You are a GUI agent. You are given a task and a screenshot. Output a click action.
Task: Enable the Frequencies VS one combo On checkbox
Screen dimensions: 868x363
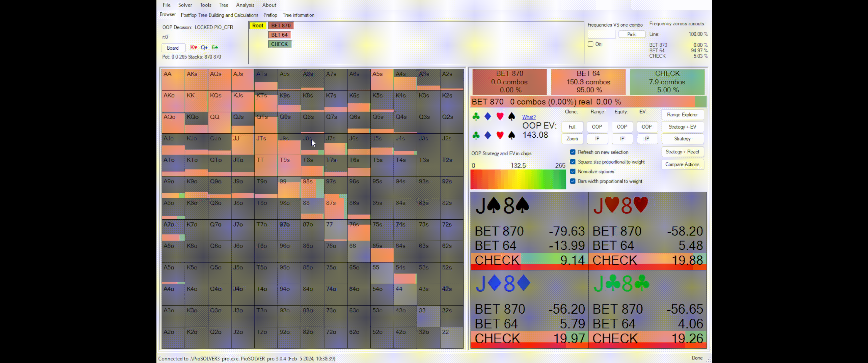(x=590, y=44)
